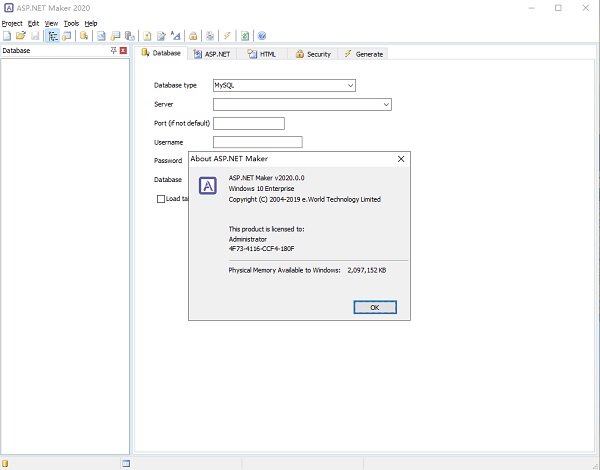Click the database cylinder icon in the toolbar

point(84,36)
